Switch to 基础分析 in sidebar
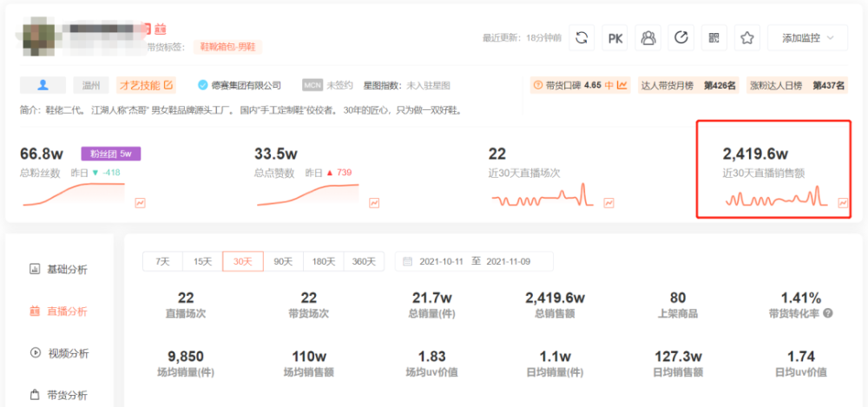Screen dimensions: 868x407 point(58,270)
